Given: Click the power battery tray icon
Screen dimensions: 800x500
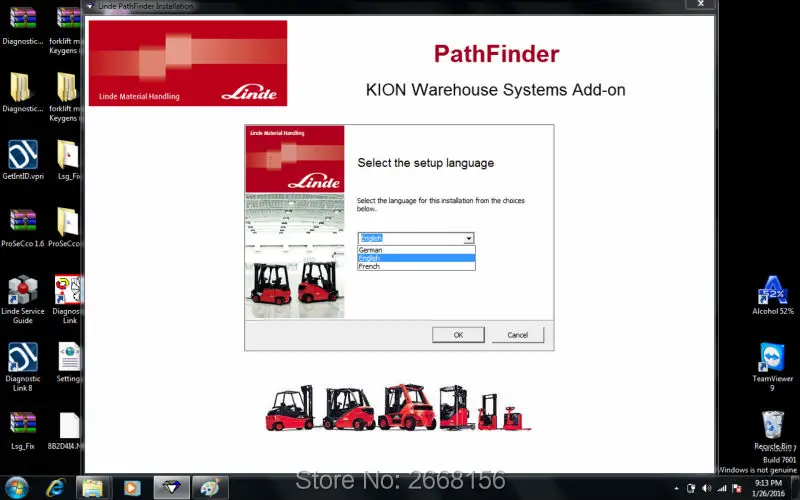Looking at the screenshot, I should click(x=691, y=488).
